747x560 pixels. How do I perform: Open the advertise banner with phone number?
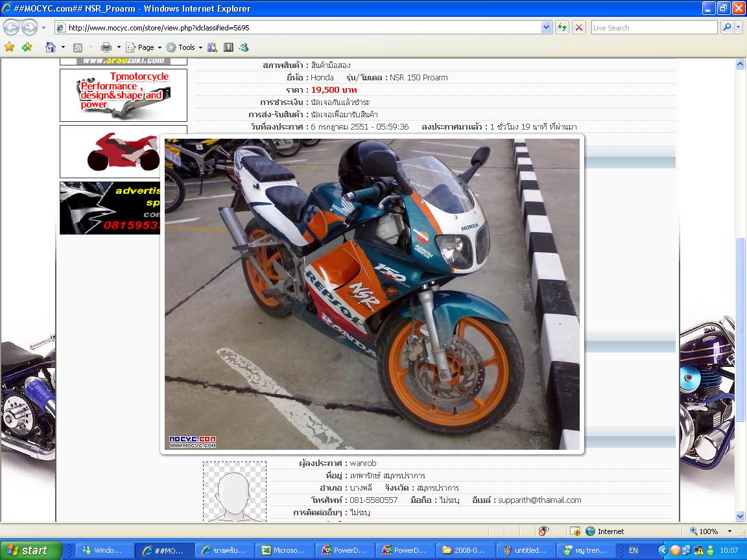(x=110, y=208)
